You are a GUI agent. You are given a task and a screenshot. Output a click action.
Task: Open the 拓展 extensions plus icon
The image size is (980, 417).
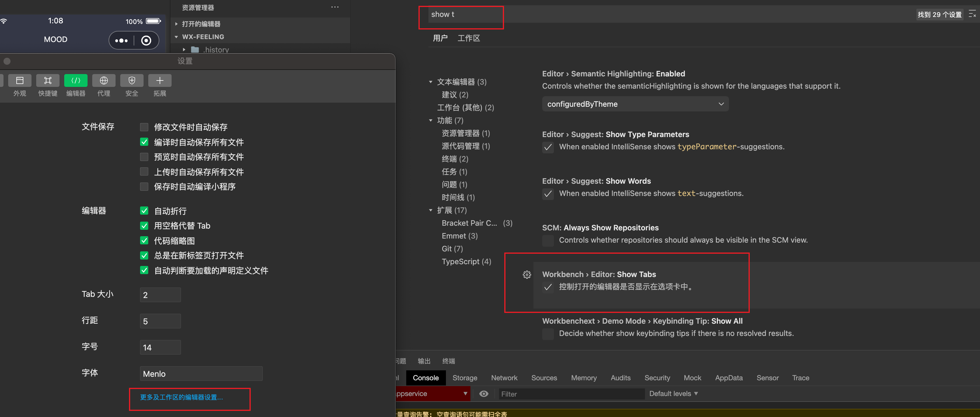(160, 80)
